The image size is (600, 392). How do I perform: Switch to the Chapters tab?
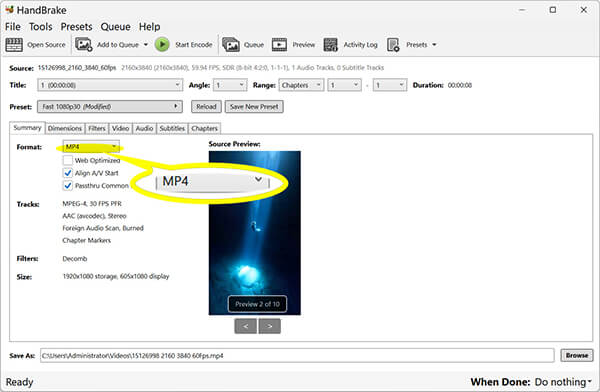(204, 128)
